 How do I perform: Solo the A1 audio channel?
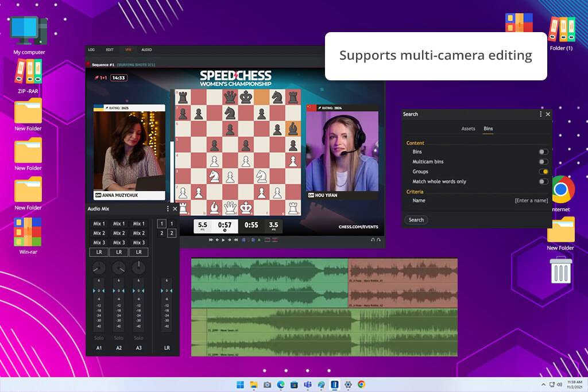(99, 338)
